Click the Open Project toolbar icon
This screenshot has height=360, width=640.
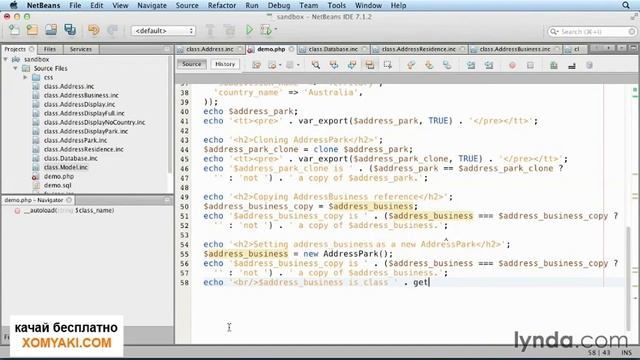click(51, 30)
